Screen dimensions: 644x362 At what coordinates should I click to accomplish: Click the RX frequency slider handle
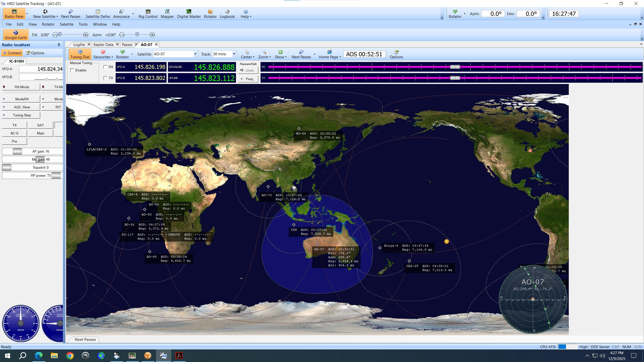pos(455,67)
